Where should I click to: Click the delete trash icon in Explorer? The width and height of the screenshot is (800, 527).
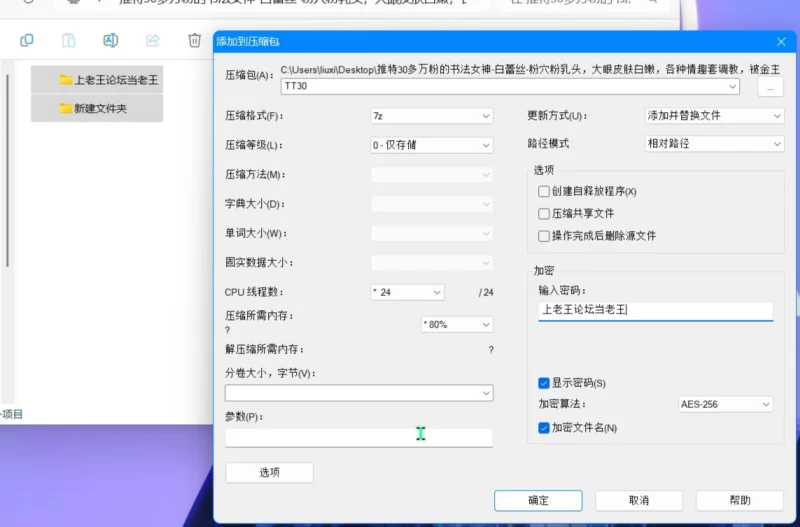[194, 40]
